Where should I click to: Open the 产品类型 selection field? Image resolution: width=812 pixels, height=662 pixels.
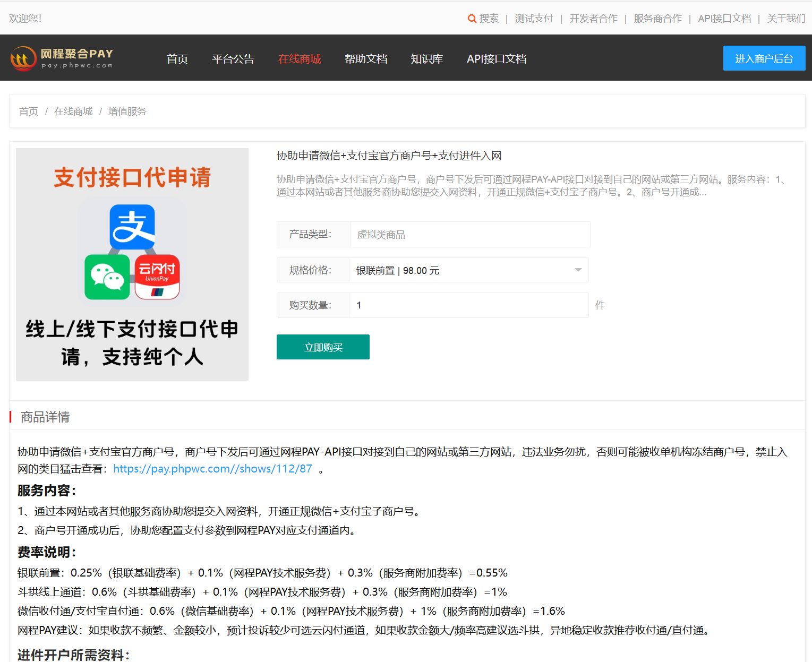[x=469, y=234]
